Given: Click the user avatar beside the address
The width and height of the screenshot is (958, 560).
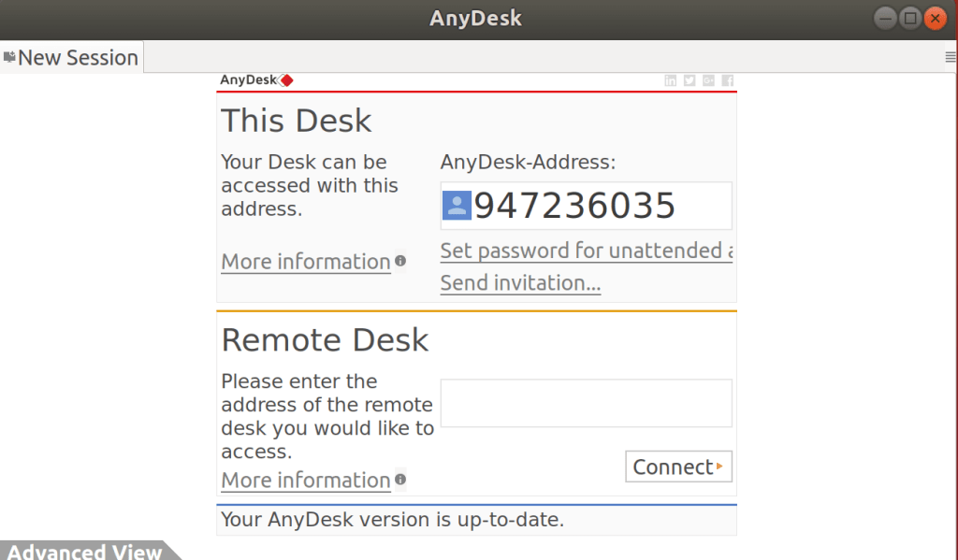Looking at the screenshot, I should 457,206.
